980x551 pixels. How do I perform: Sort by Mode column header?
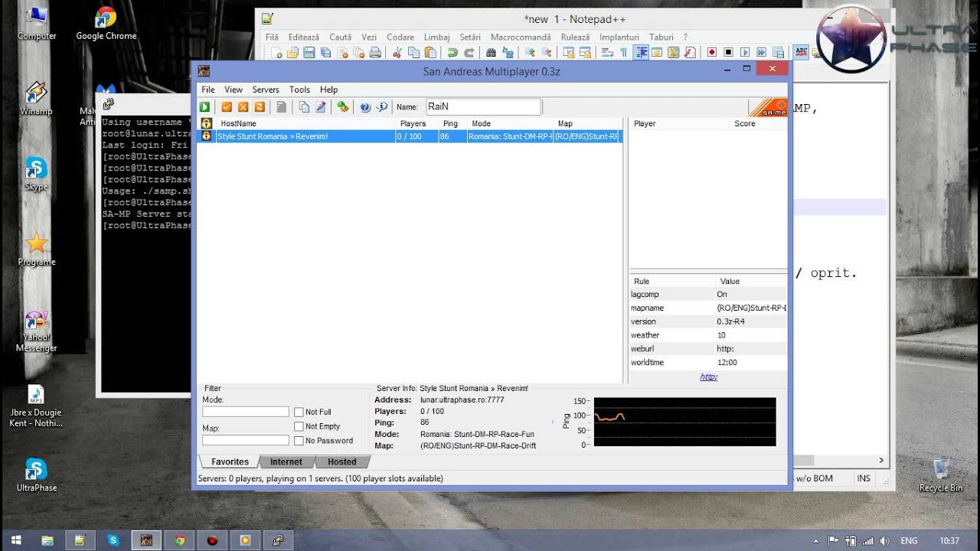point(511,123)
